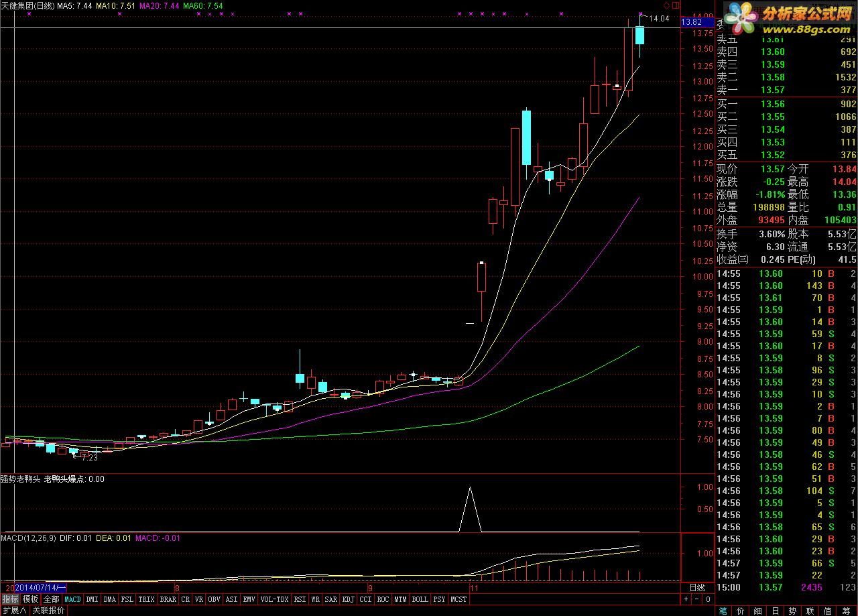The image size is (858, 616).
Task: Click the 14.04 high price annotation
Action: pyautogui.click(x=660, y=19)
